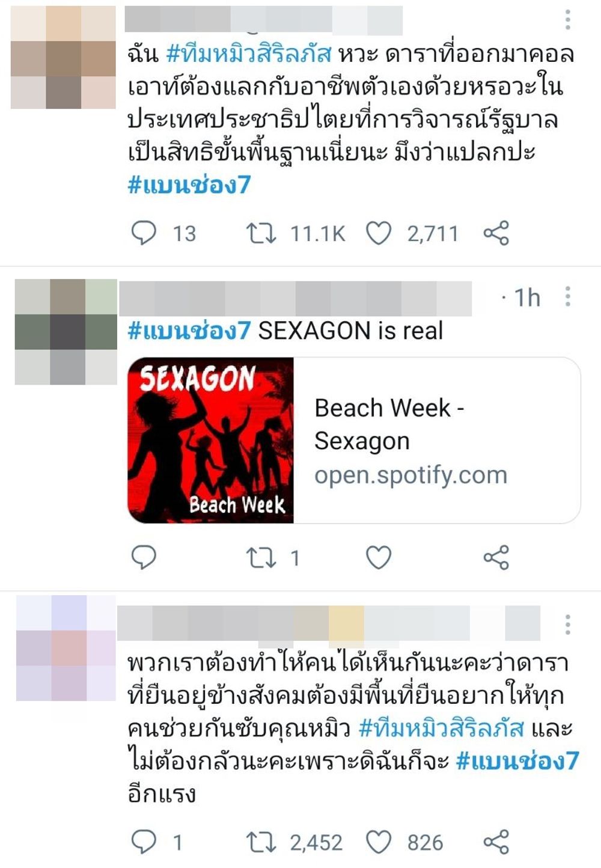Share the first tweet about #ทีมหมิวสิริลภัส

click(496, 233)
